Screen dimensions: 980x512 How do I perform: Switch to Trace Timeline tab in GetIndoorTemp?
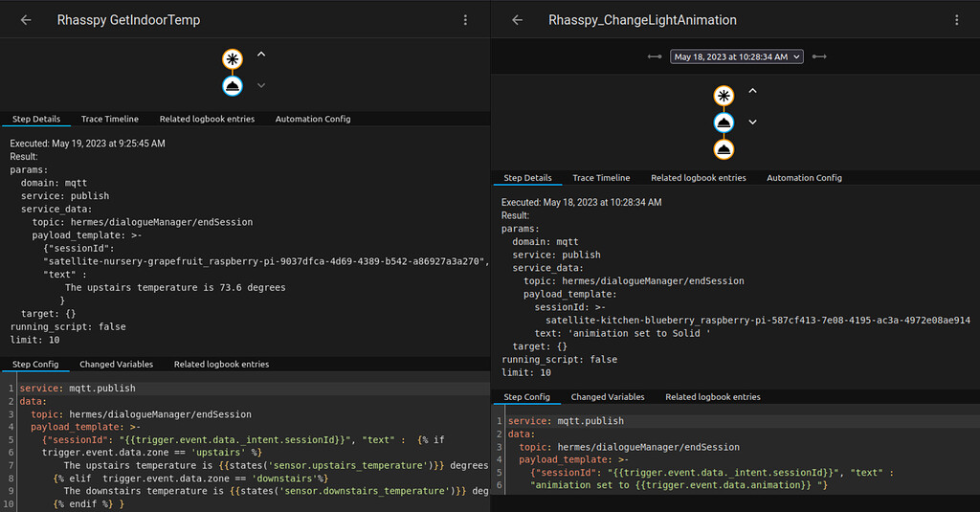[x=110, y=120]
